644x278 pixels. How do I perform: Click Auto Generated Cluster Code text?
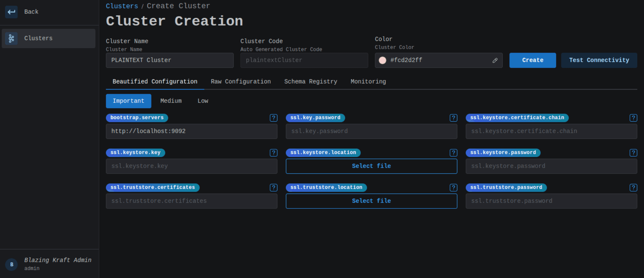(x=281, y=49)
